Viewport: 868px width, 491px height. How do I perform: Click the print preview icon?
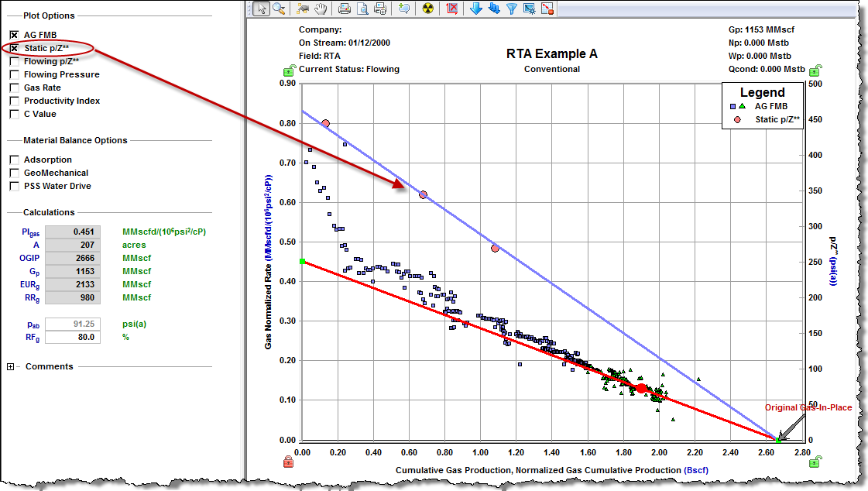coord(362,9)
